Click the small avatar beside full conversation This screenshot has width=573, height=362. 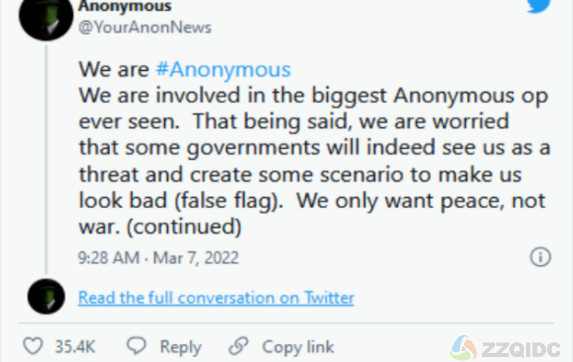coord(46,297)
